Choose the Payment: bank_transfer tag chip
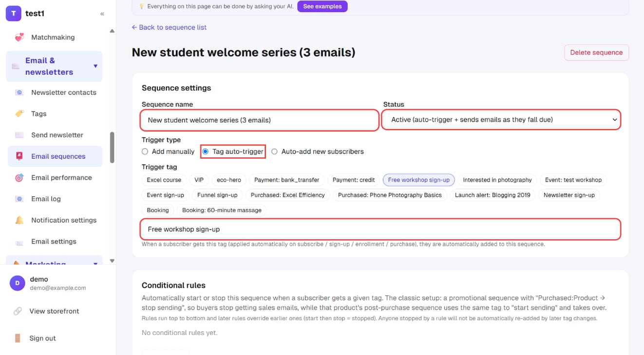 point(287,180)
